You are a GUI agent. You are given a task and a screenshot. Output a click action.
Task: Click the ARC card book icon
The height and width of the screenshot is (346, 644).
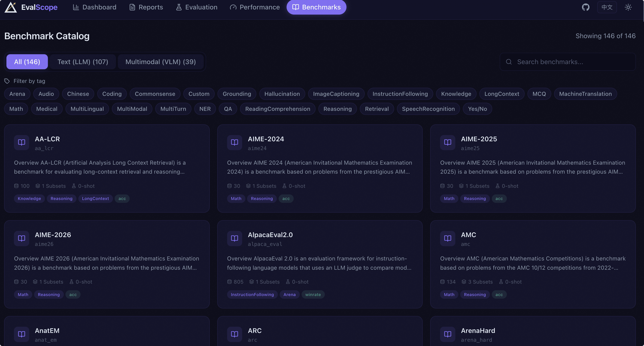(234, 334)
